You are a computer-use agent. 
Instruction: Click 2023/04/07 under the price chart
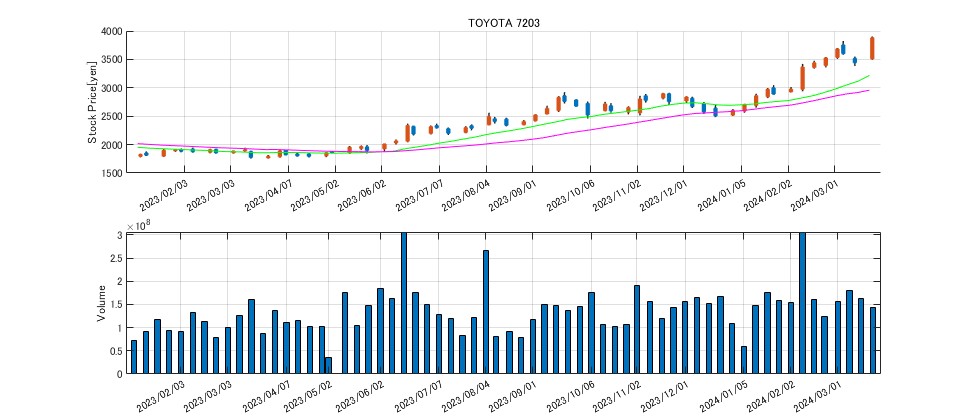[x=267, y=195]
